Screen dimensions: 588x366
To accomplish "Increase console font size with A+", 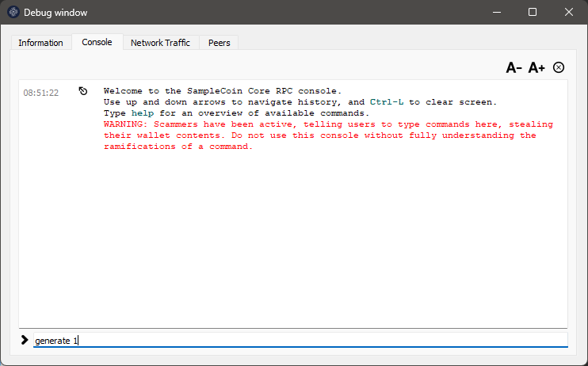I will pos(536,68).
